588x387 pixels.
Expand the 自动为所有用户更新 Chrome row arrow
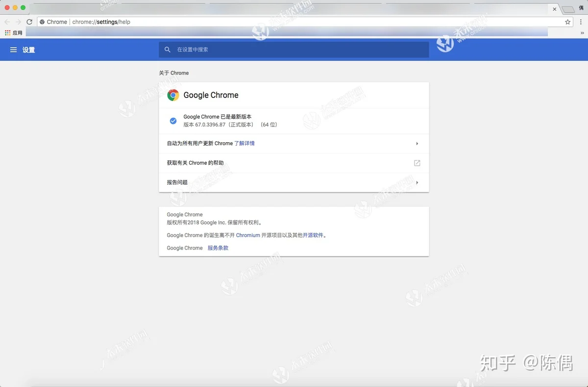417,144
